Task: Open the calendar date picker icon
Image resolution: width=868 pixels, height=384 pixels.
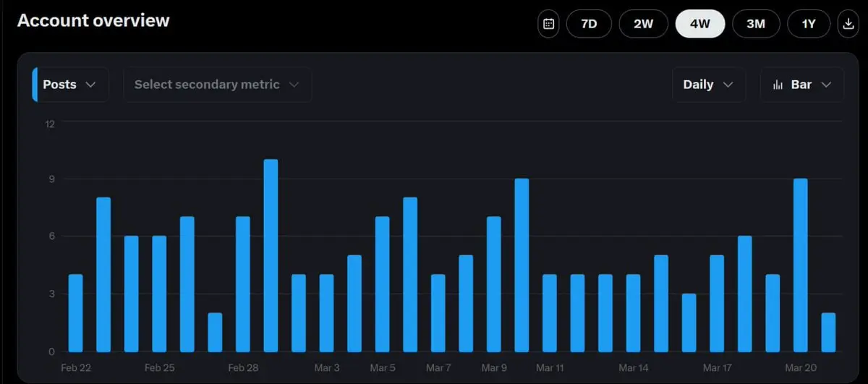Action: (x=549, y=24)
